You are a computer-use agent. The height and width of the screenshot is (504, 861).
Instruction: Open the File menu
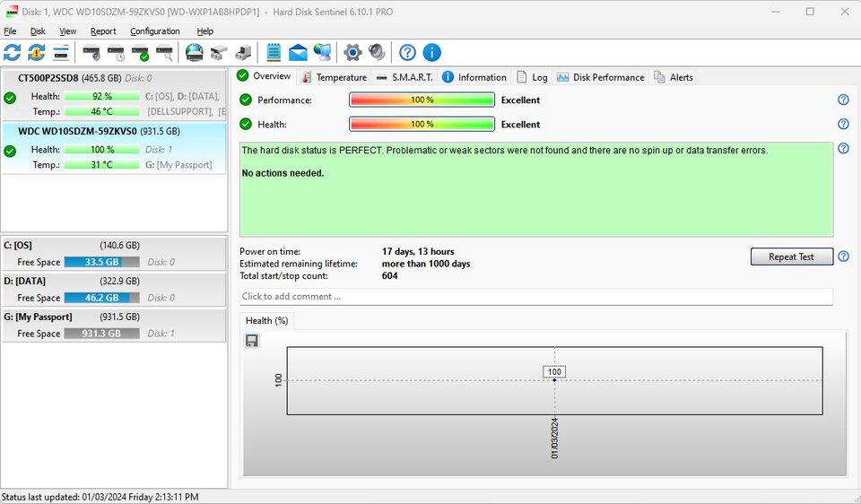10,31
